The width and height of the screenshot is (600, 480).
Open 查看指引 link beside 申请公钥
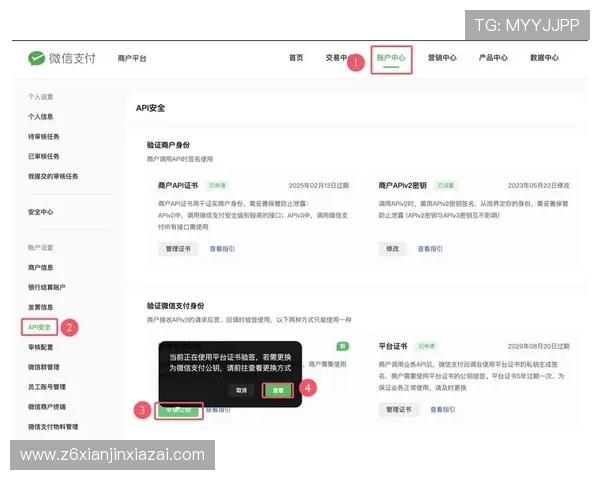click(218, 410)
